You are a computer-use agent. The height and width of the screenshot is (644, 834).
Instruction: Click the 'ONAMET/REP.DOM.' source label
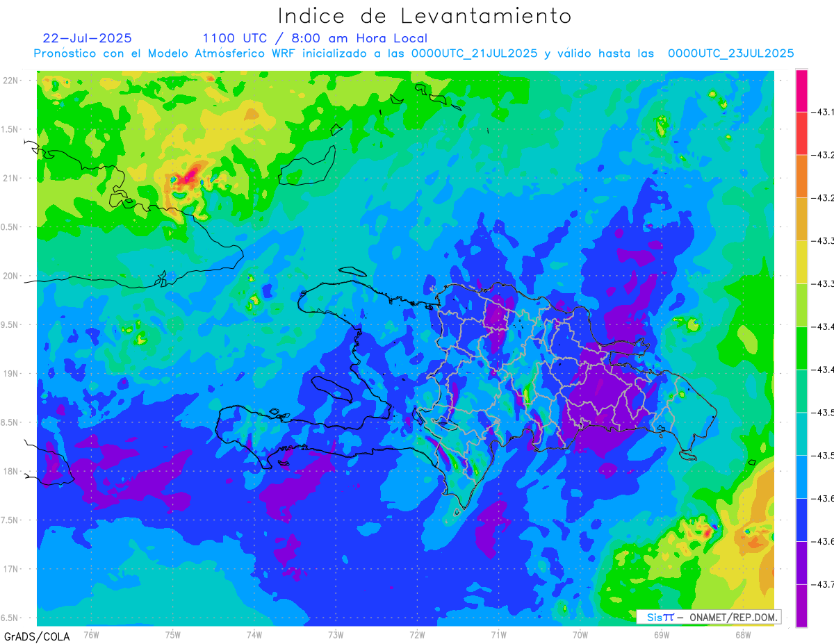pyautogui.click(x=733, y=617)
